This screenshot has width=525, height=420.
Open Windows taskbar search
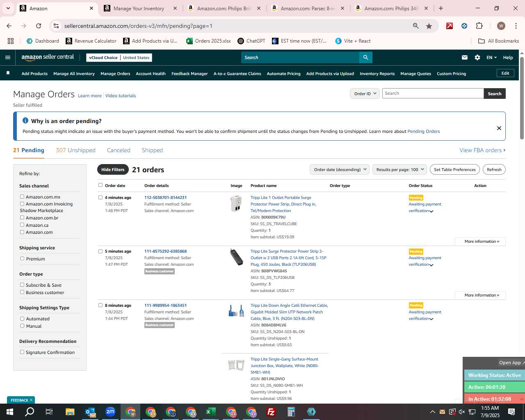point(30,412)
